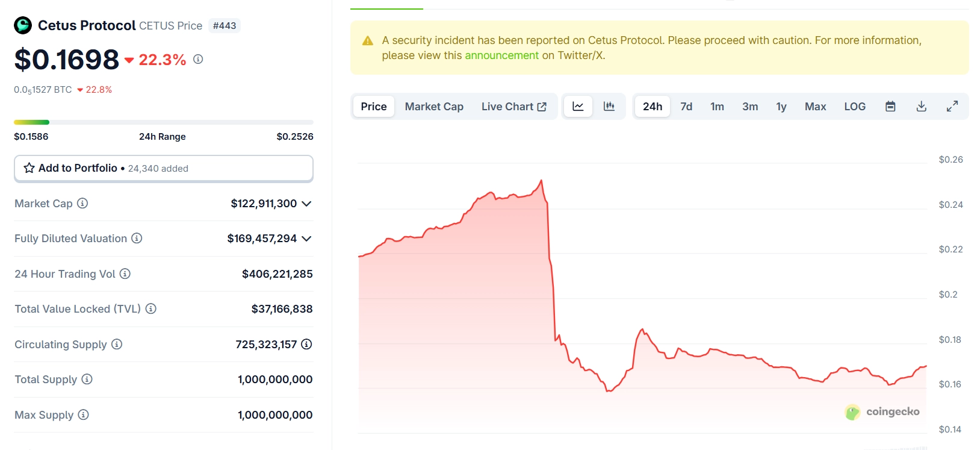Switch to Market Cap chart tab

[x=434, y=107]
